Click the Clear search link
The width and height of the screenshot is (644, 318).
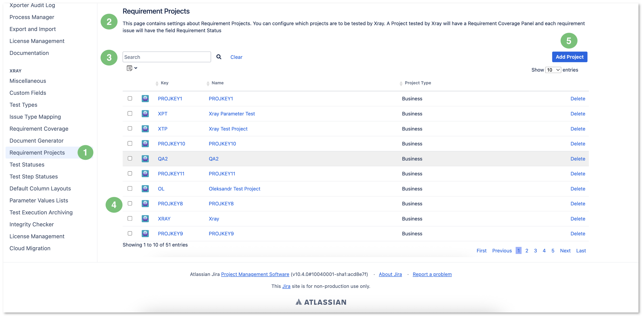[x=236, y=57]
